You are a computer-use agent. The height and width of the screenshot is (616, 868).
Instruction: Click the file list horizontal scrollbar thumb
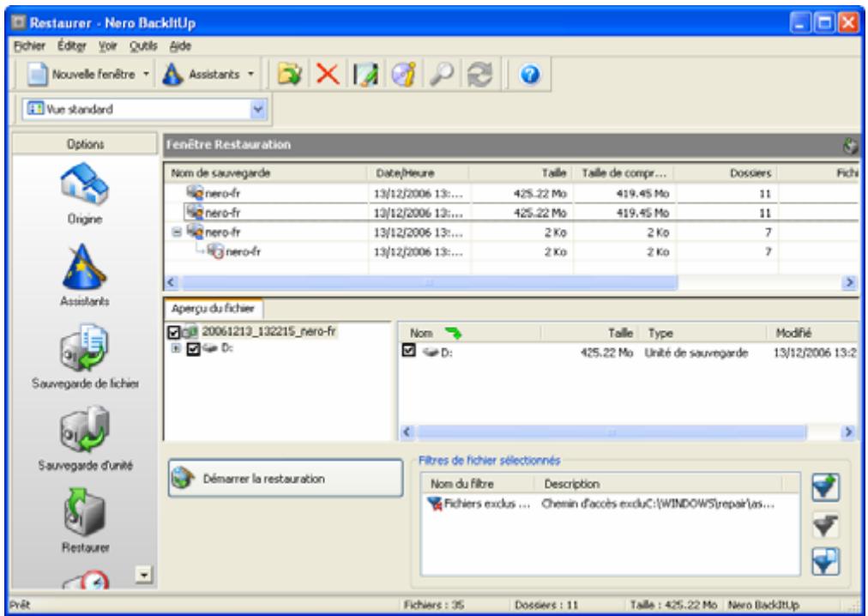[612, 432]
